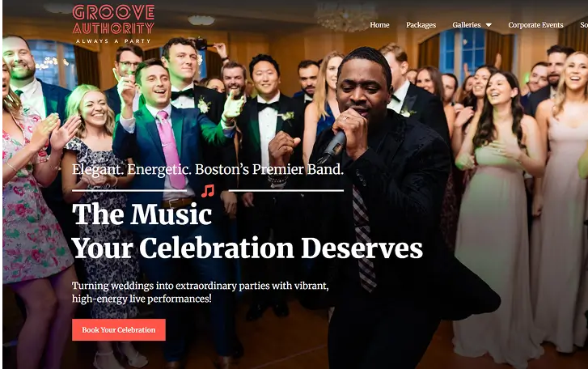Click the singer's face in hero image
The width and height of the screenshot is (588, 369).
[x=361, y=87]
